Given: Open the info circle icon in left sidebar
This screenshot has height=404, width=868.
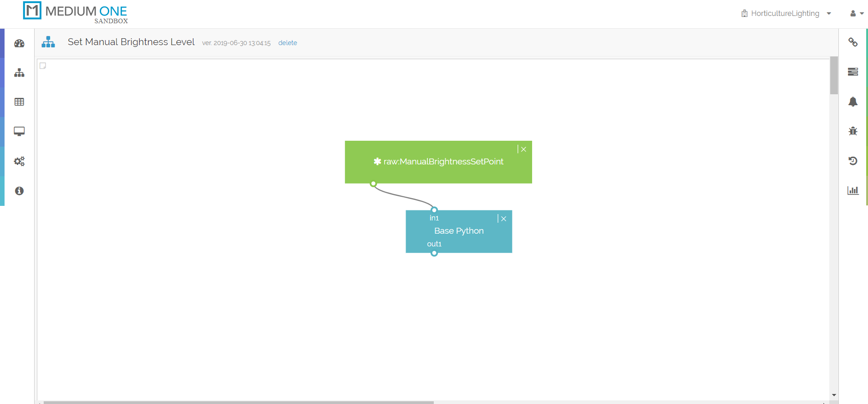Looking at the screenshot, I should (x=19, y=191).
